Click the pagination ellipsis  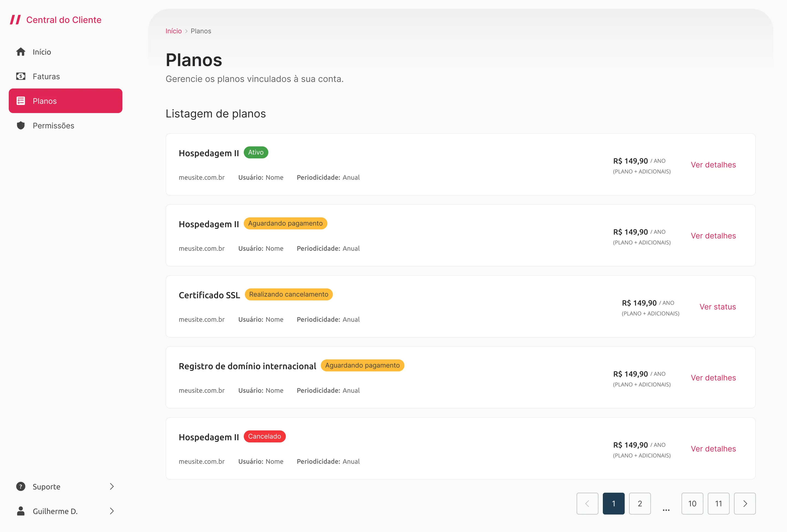coord(666,510)
